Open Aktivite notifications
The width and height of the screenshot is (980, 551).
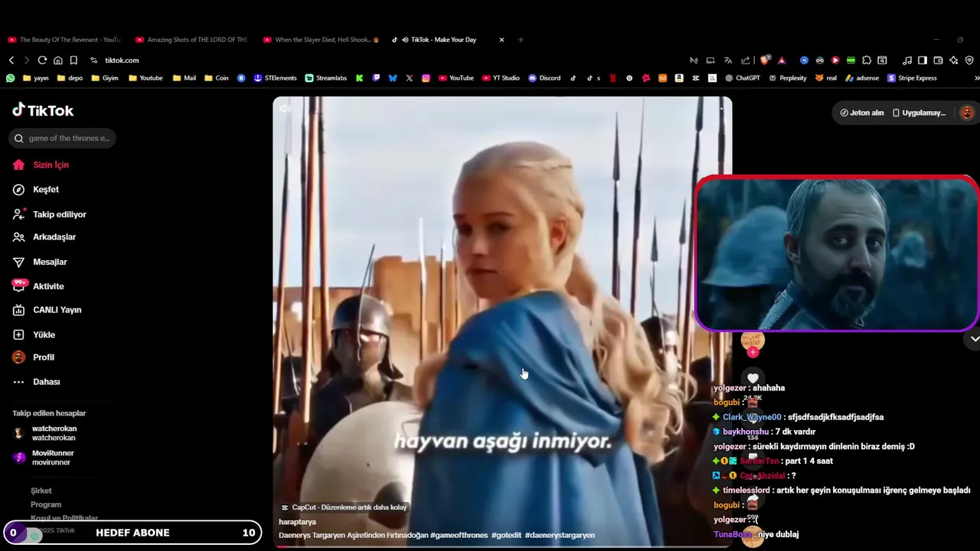click(x=38, y=285)
